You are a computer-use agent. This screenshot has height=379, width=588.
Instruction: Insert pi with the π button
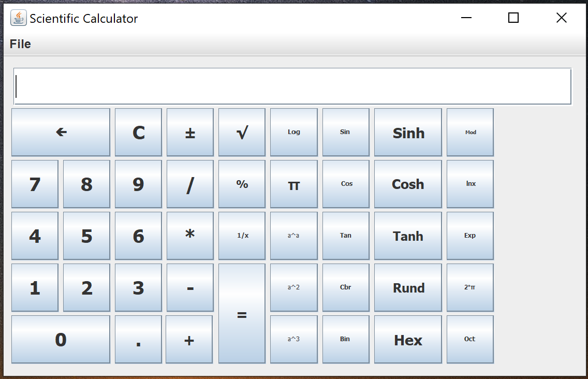click(x=293, y=184)
